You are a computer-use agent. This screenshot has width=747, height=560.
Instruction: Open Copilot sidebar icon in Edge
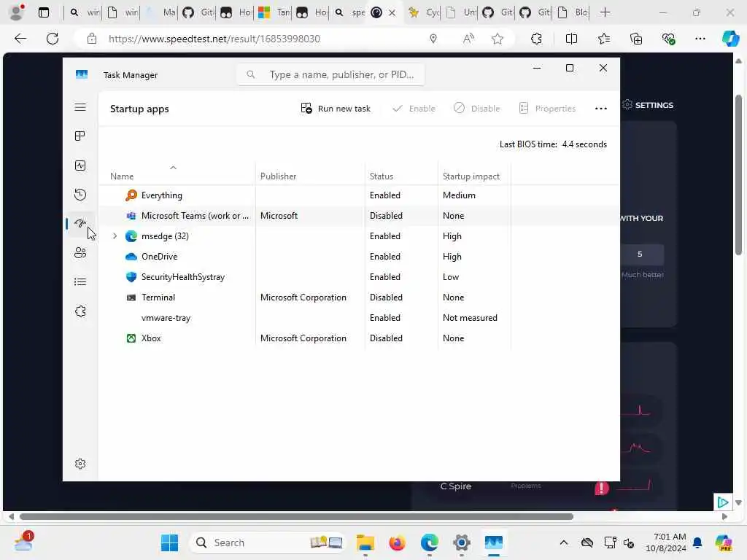tap(730, 39)
